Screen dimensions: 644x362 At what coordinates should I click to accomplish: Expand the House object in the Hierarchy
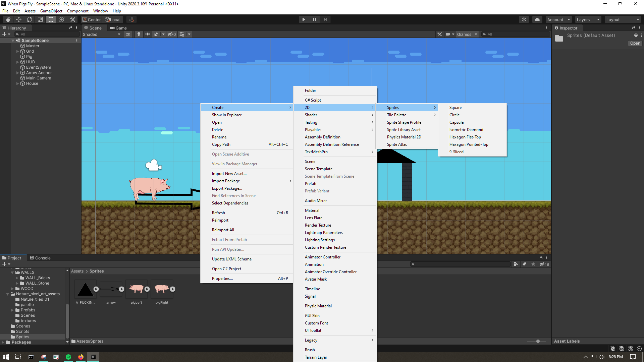point(17,83)
